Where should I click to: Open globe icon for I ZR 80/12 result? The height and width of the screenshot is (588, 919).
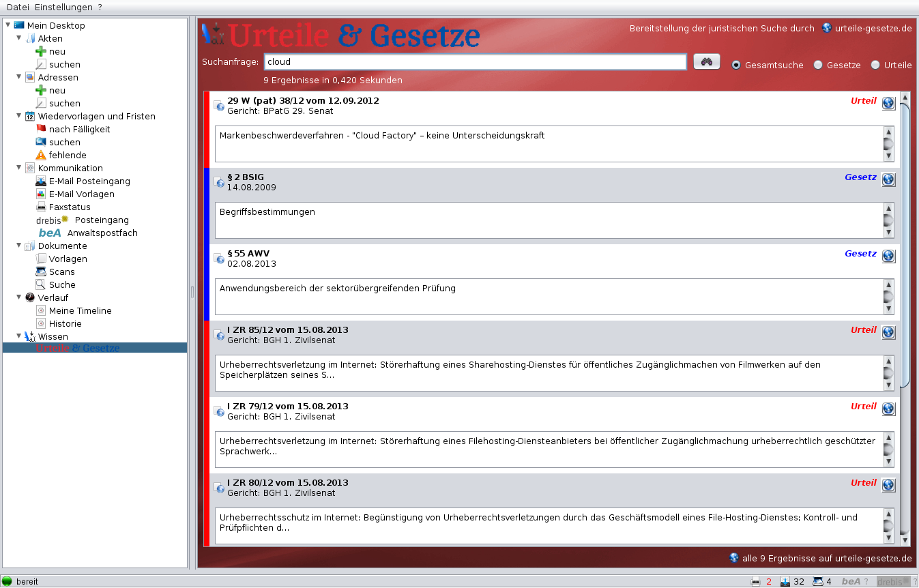[x=888, y=485]
